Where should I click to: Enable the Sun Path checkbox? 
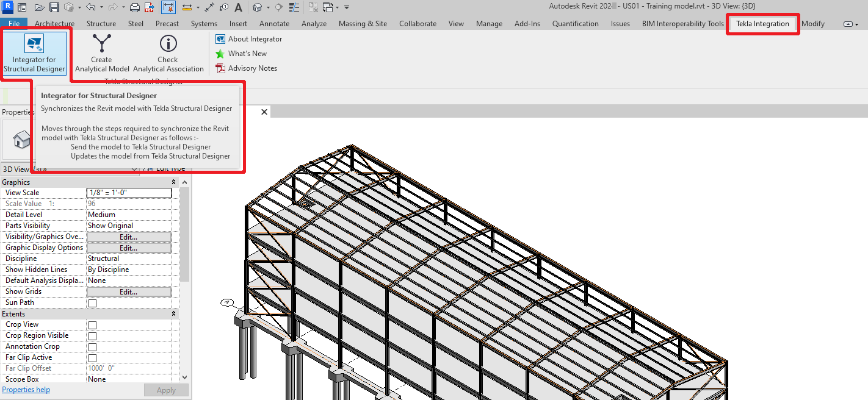coord(93,303)
